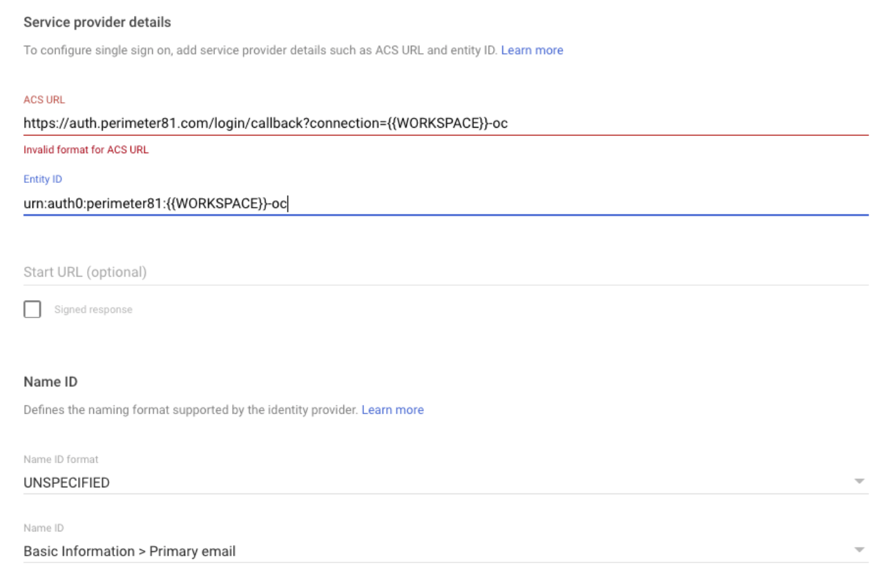Focus the Entity ID input field
Viewport: 891px width, 588px height.
[x=445, y=203]
